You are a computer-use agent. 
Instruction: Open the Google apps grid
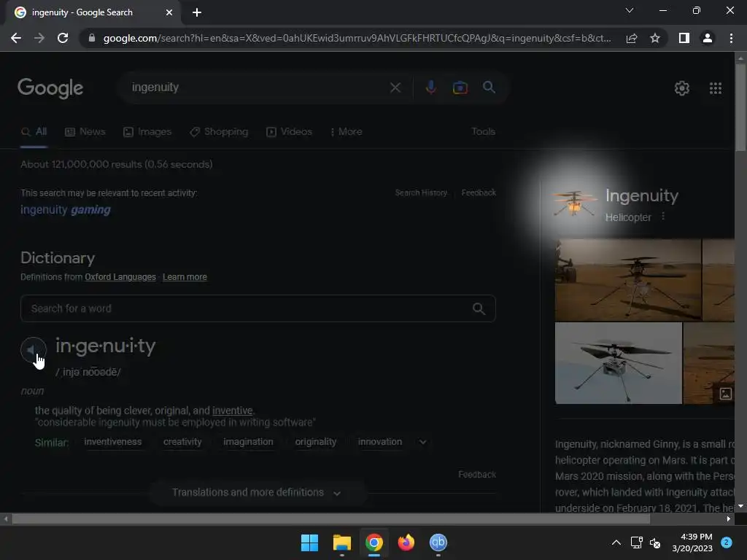pyautogui.click(x=715, y=88)
